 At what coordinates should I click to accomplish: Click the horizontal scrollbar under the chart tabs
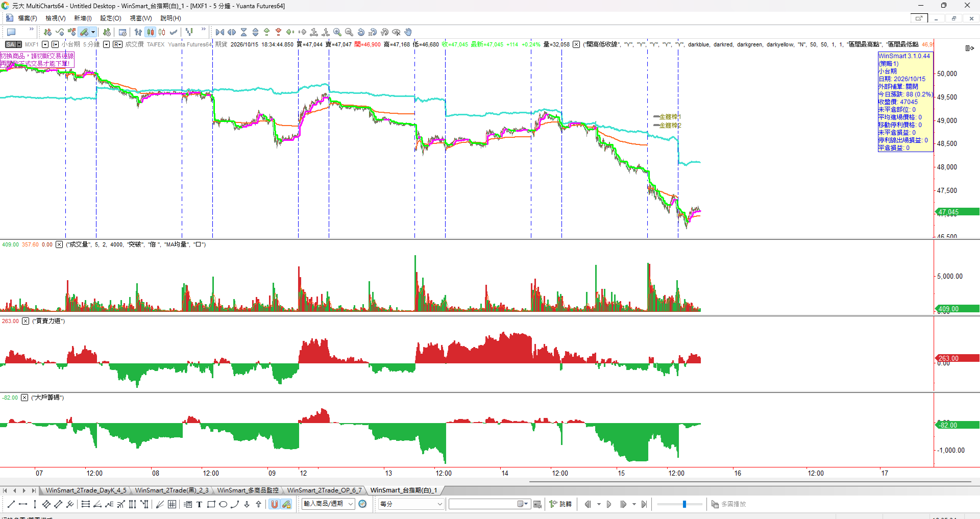click(750, 482)
